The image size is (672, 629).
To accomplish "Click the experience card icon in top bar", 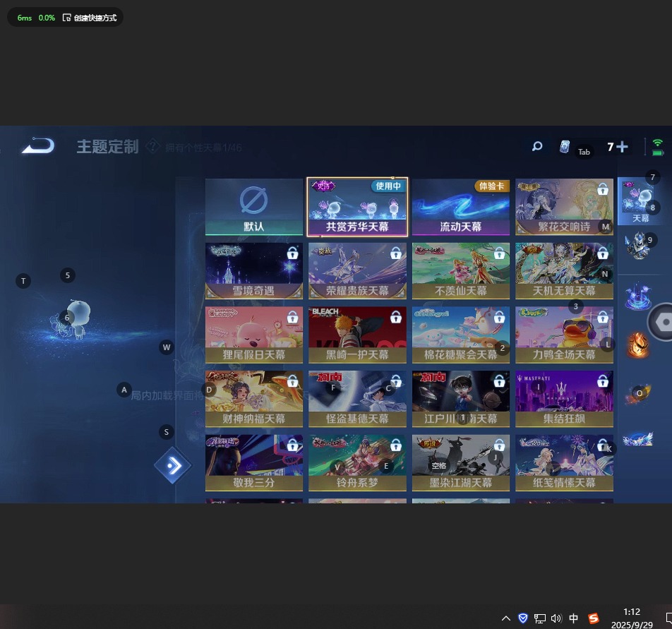I will pyautogui.click(x=565, y=147).
